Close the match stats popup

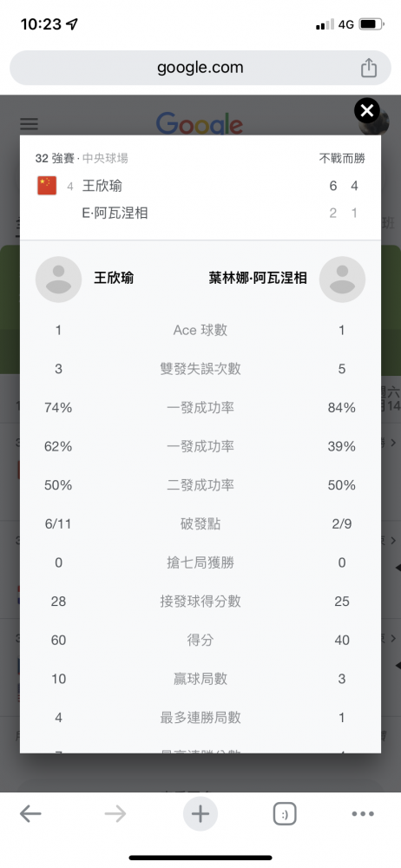367,111
